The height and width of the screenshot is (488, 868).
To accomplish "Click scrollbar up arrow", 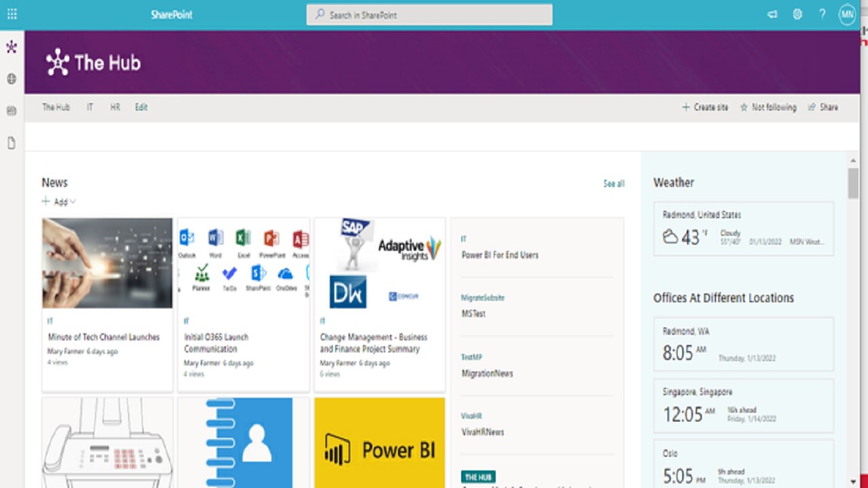I will click(853, 161).
